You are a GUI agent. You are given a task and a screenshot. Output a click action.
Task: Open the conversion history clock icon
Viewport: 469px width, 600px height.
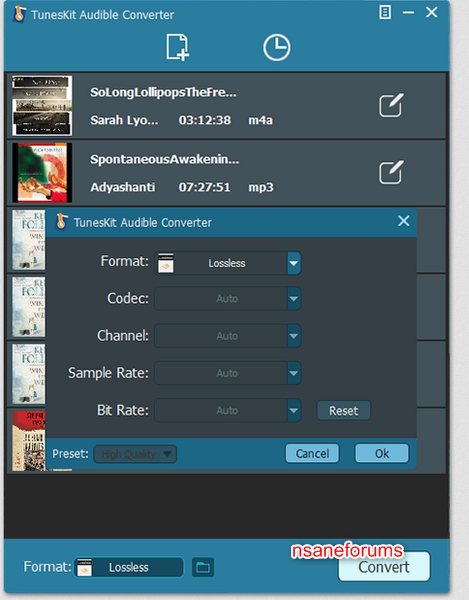pos(277,47)
